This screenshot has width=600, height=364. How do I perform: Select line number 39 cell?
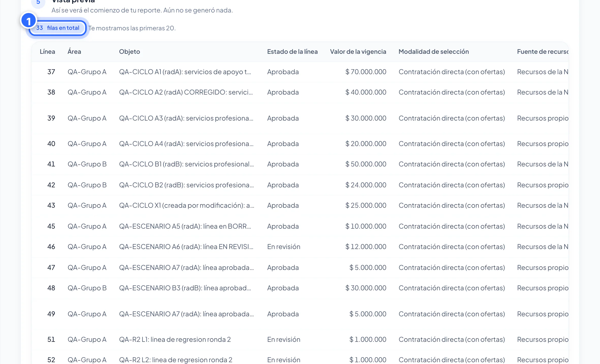point(51,118)
